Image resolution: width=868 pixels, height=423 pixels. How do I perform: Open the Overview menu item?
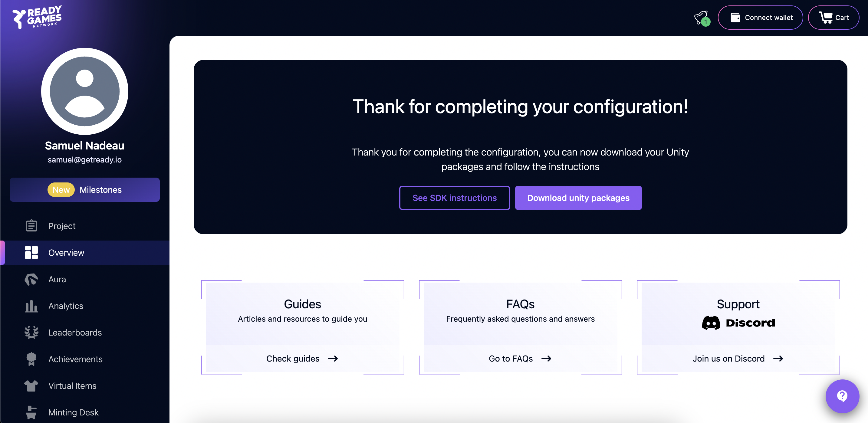tap(66, 253)
